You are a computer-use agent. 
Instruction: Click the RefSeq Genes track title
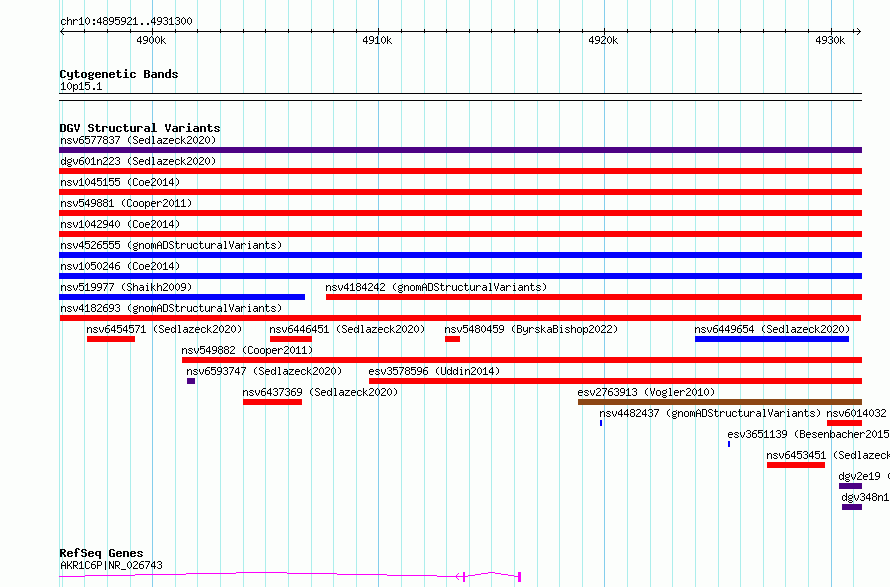coord(101,553)
